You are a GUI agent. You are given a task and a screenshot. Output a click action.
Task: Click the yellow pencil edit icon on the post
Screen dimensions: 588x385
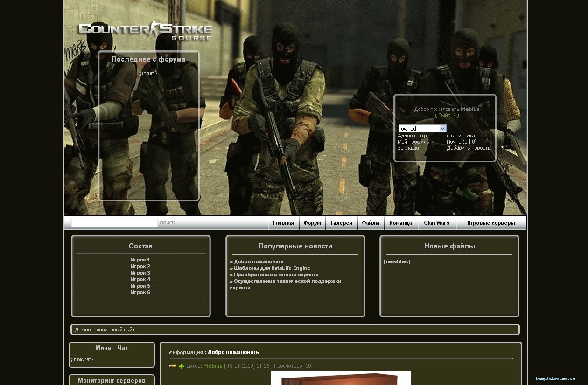[x=173, y=366]
